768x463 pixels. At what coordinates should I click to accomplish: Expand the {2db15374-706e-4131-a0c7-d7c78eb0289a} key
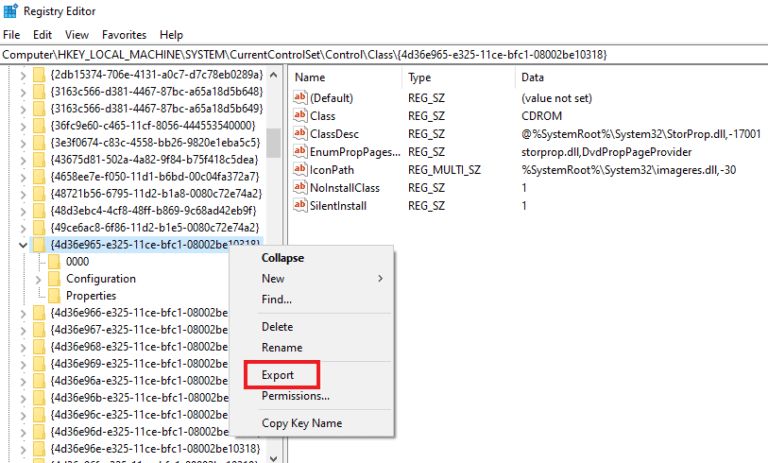click(x=23, y=74)
